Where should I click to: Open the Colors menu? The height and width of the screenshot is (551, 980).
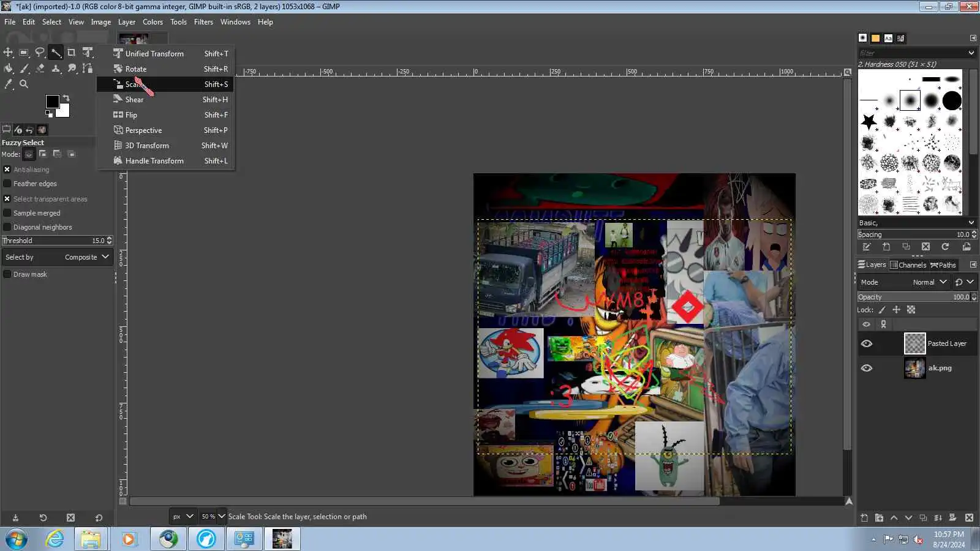point(153,22)
